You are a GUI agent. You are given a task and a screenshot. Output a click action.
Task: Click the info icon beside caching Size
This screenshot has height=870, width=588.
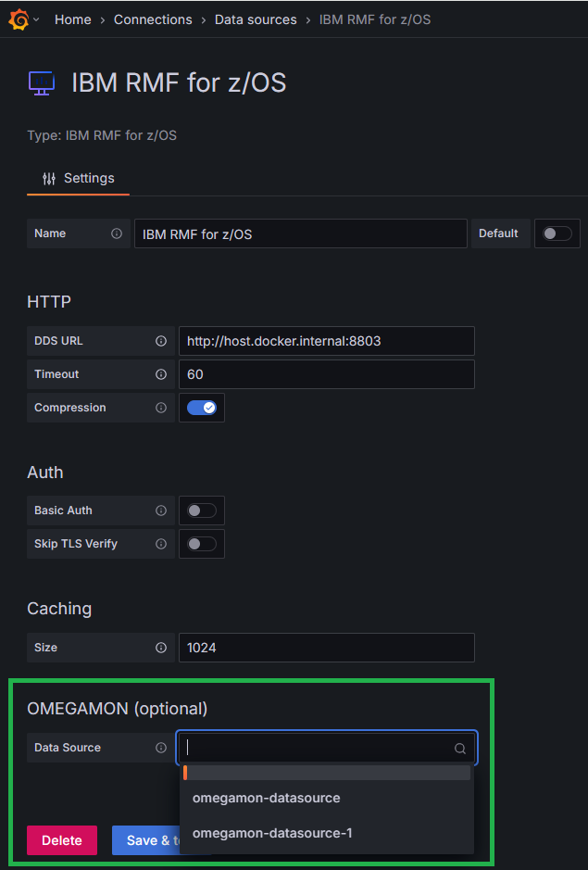tap(161, 648)
